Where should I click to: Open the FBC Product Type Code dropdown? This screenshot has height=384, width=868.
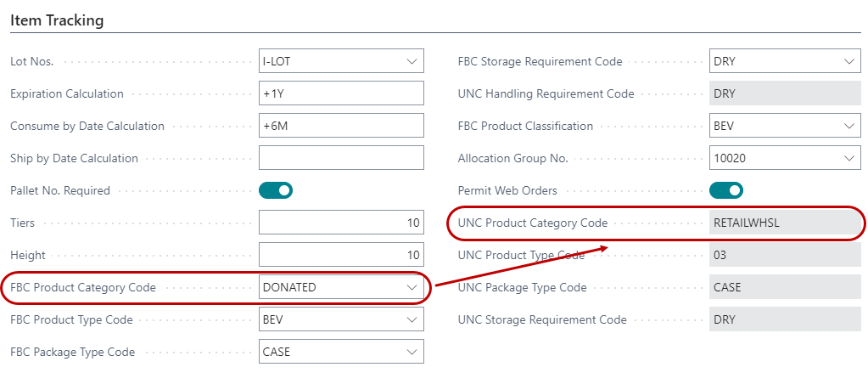click(x=412, y=319)
